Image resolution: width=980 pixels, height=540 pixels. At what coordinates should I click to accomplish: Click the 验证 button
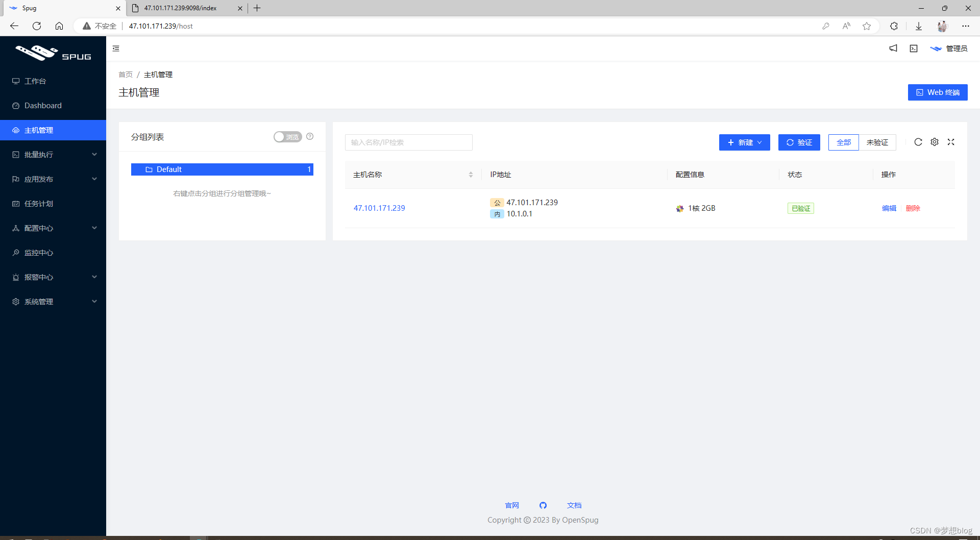coord(799,142)
